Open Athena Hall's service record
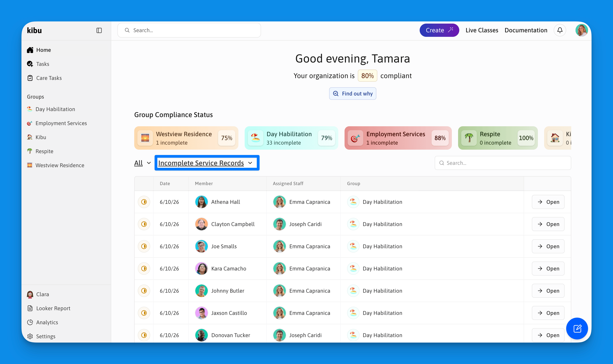613x364 pixels. click(548, 202)
